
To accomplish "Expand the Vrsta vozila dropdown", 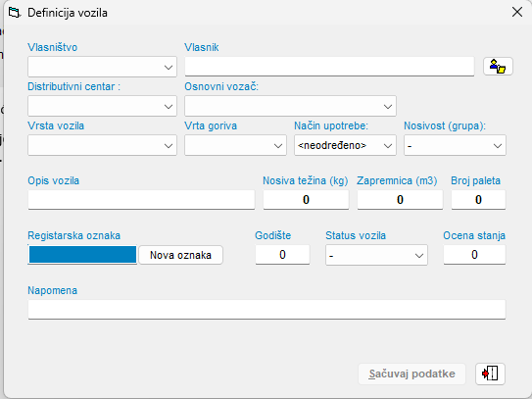I will (x=102, y=146).
